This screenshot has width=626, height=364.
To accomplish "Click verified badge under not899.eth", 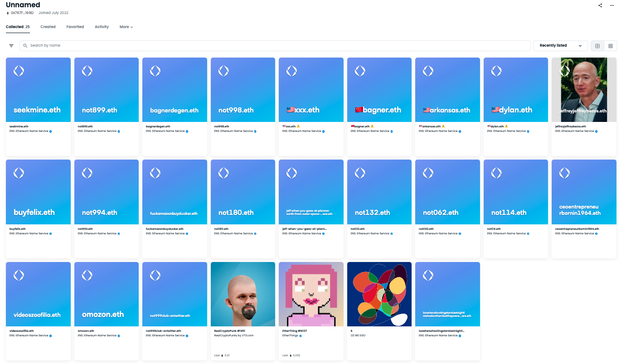I will click(119, 131).
